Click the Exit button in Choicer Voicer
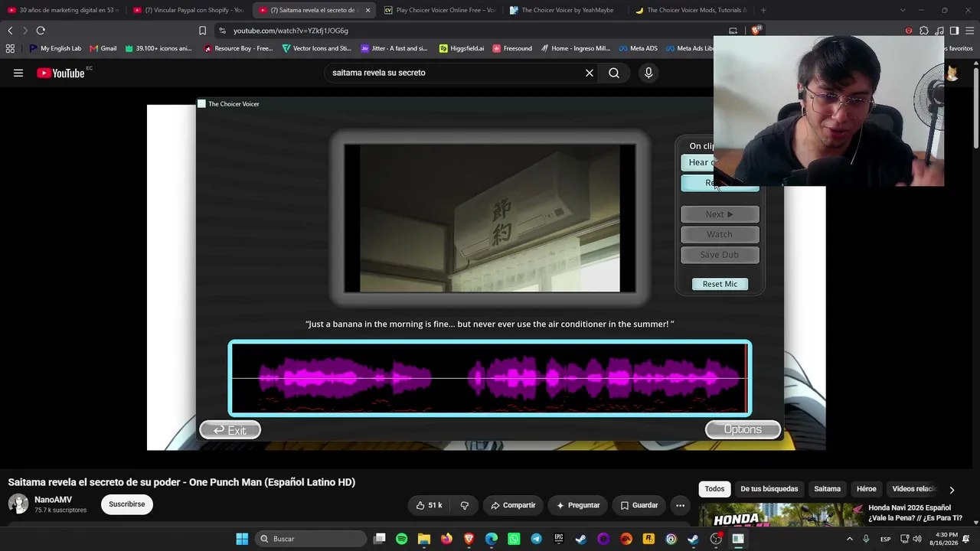The image size is (980, 551). (x=230, y=430)
